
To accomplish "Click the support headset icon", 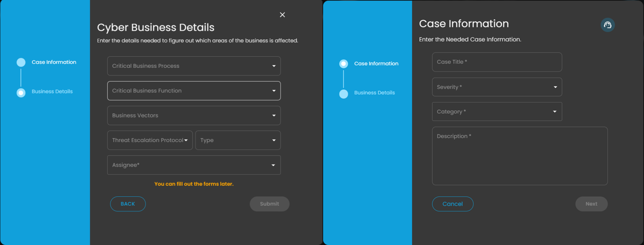I will [x=608, y=25].
